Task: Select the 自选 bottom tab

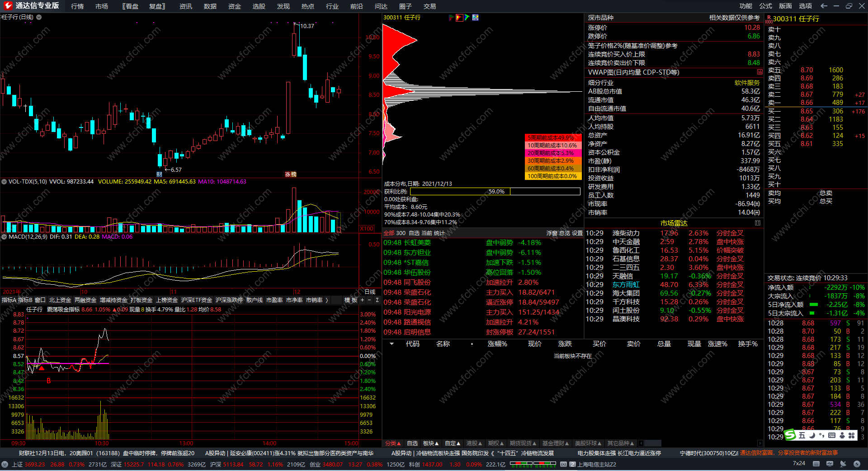Action: coord(412,443)
